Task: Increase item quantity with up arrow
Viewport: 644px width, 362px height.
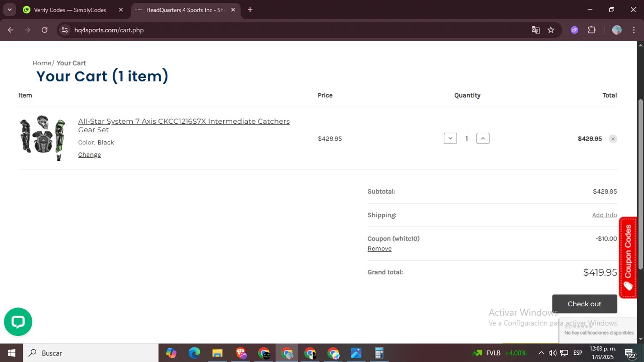Action: [483, 138]
